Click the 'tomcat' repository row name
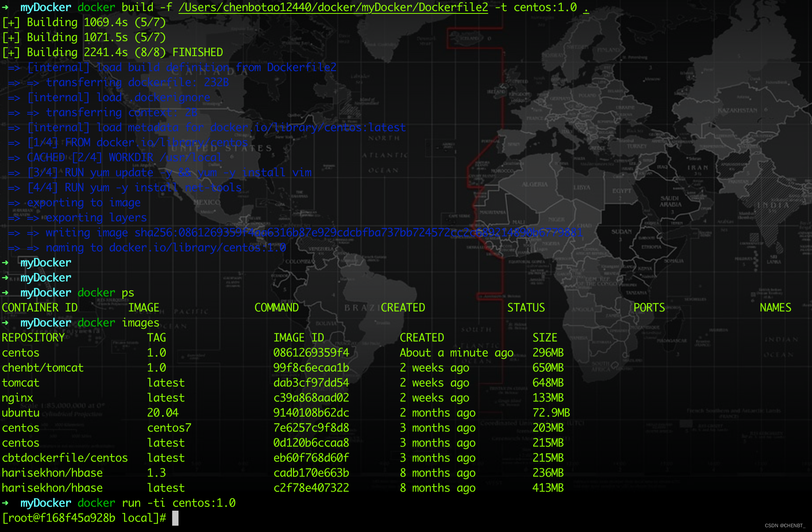Screen dimensions: 812x532 click(x=21, y=383)
